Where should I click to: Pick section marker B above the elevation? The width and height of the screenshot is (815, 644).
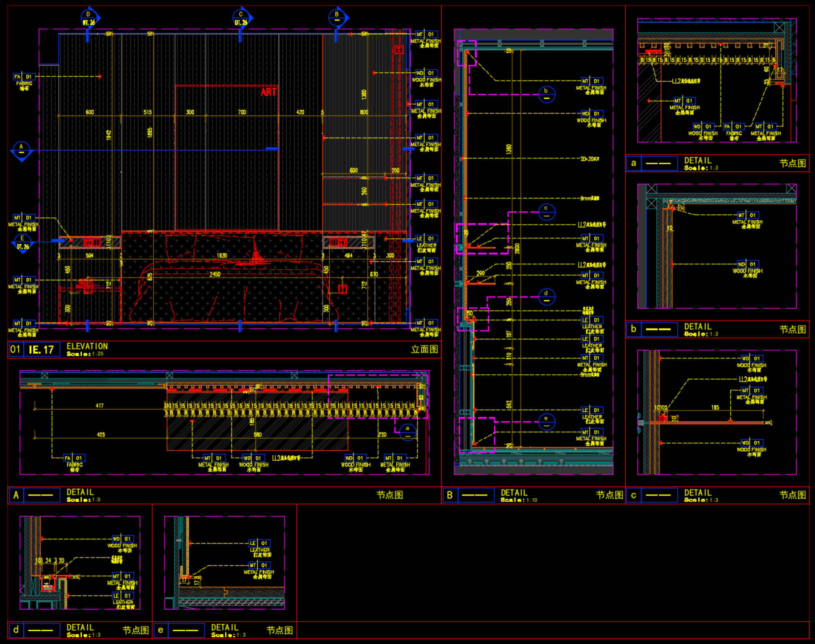click(x=338, y=18)
